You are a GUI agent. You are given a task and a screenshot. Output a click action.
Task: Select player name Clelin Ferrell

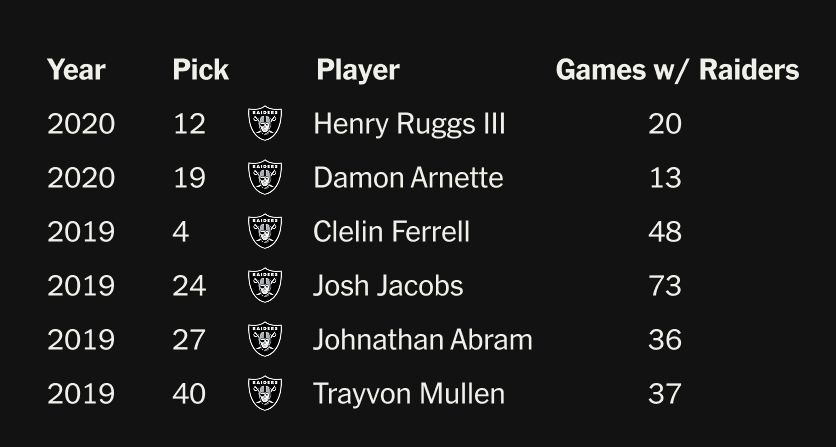click(391, 232)
